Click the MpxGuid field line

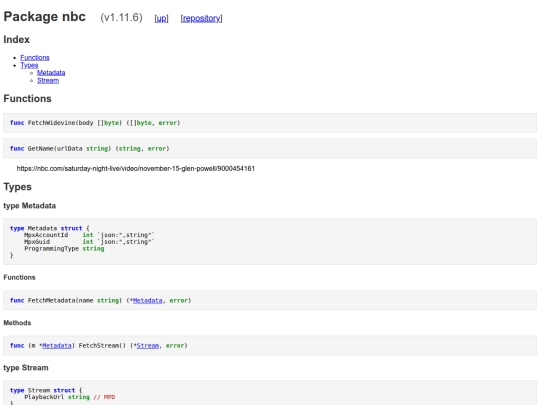(89, 242)
